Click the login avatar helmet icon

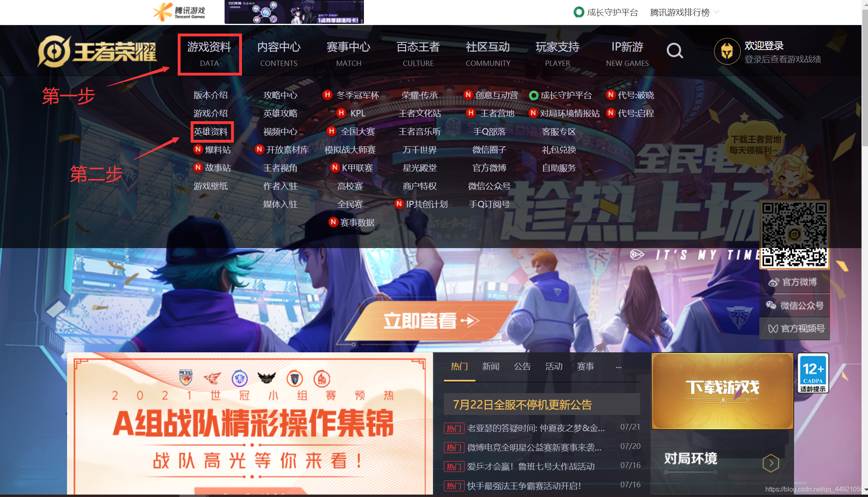click(x=727, y=52)
